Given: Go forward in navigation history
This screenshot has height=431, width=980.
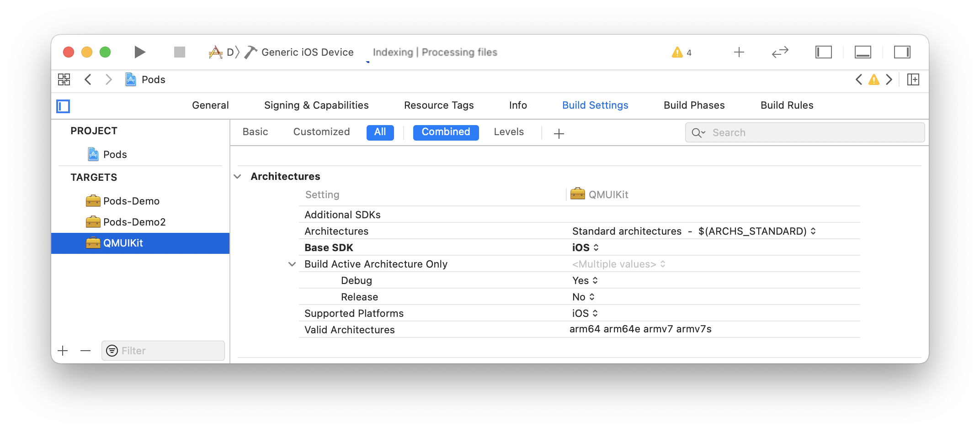Looking at the screenshot, I should point(108,79).
